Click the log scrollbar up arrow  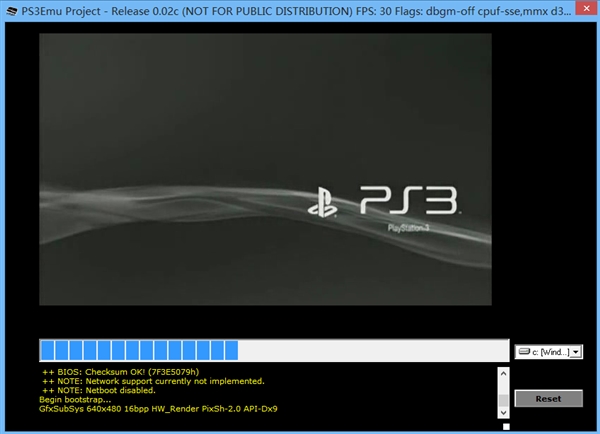[x=504, y=373]
